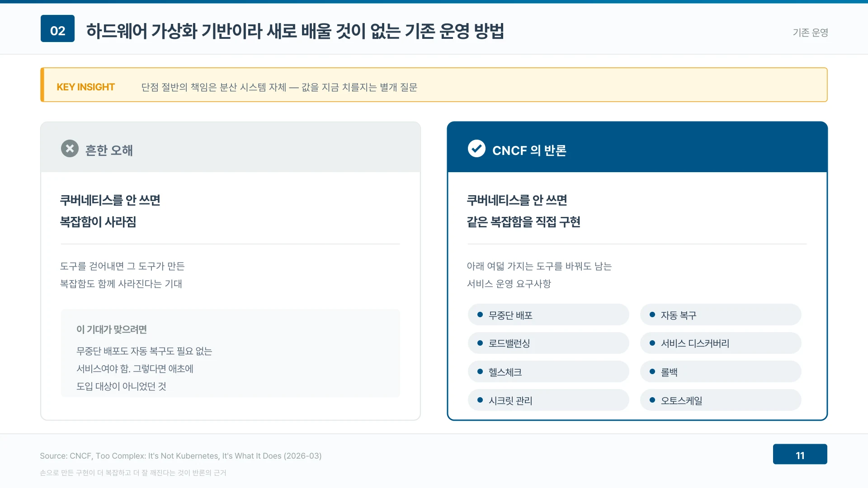Screen dimensions: 868x488
Task: Select the 로드밸런싱 pill
Action: (548, 343)
